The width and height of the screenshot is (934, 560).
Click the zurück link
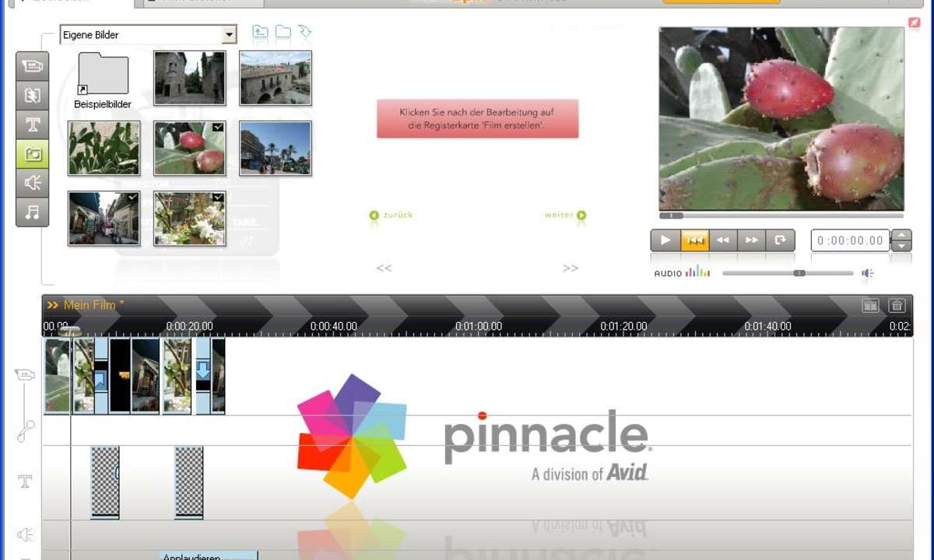coord(391,215)
